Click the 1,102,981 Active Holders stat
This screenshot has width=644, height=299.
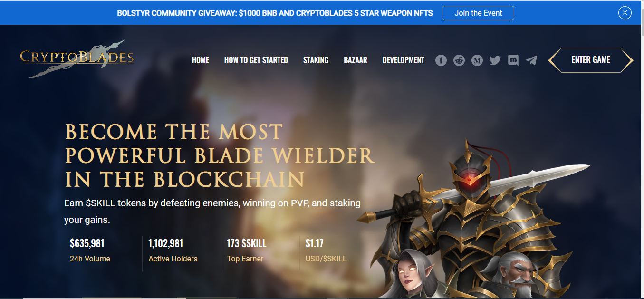point(173,251)
